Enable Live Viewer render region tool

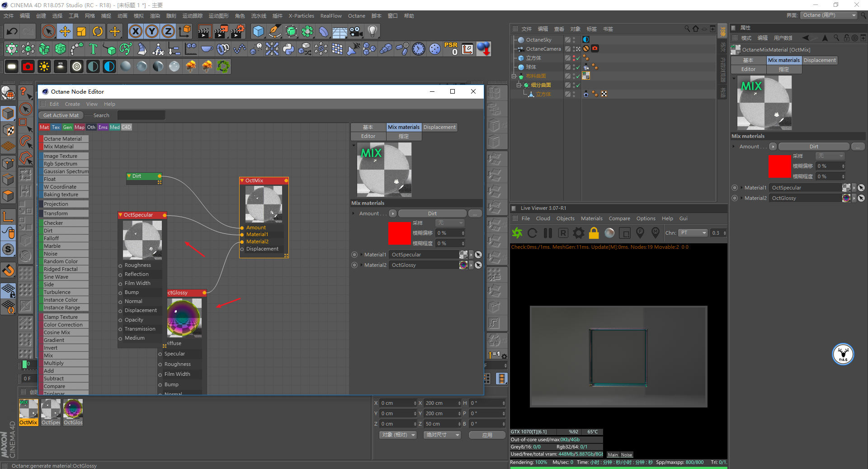(625, 233)
